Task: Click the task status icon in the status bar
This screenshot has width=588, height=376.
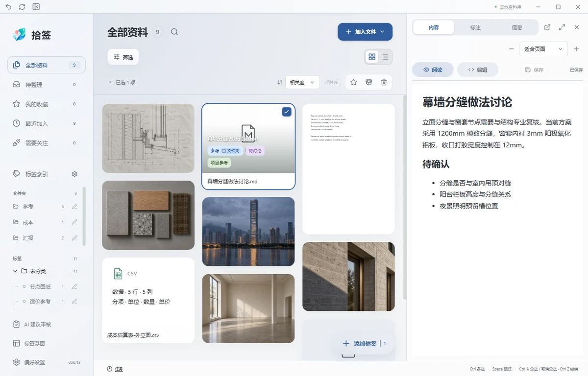Action: point(110,369)
